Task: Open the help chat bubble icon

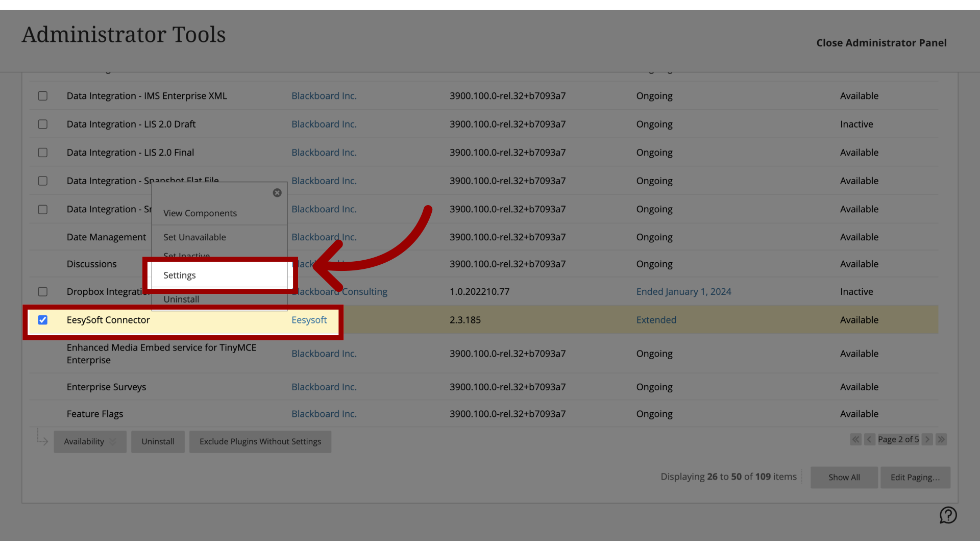Action: coord(948,515)
